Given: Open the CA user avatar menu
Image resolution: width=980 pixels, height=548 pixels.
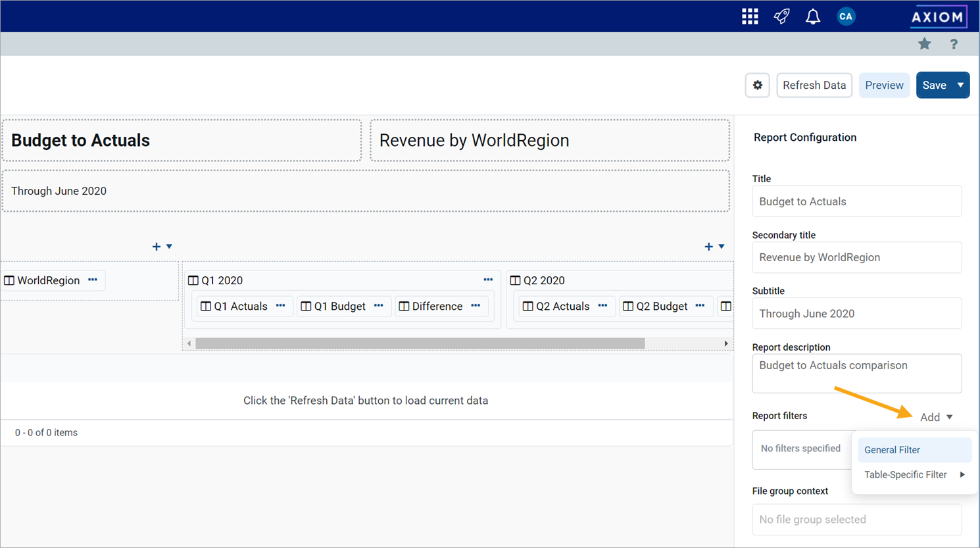Looking at the screenshot, I should pyautogui.click(x=846, y=16).
